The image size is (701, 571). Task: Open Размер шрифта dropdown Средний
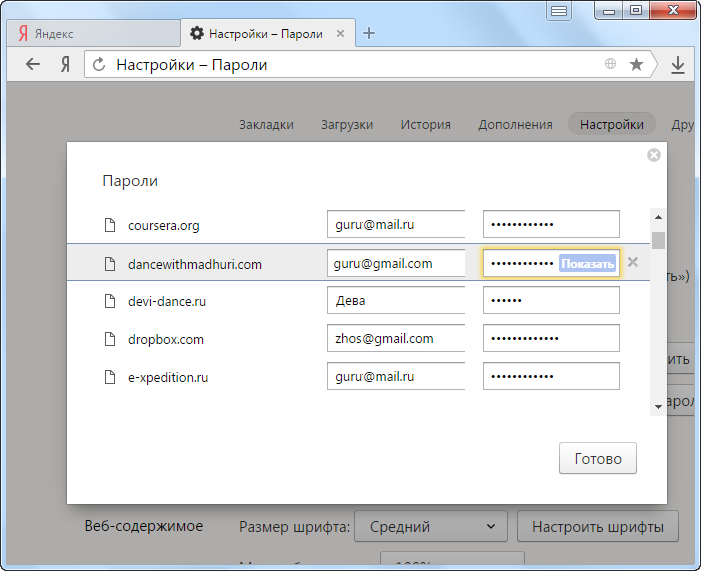click(x=431, y=526)
